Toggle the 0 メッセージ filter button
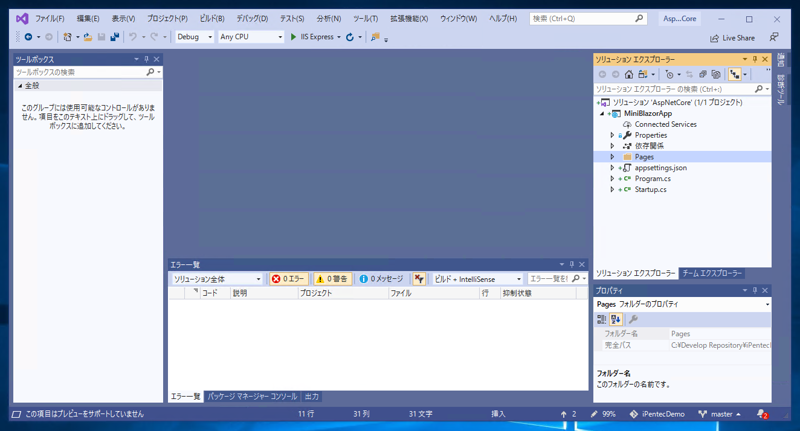 382,279
